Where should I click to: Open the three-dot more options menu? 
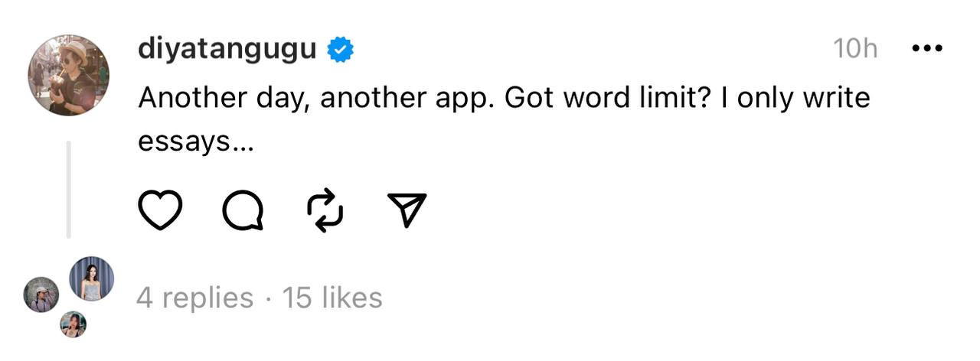click(927, 48)
